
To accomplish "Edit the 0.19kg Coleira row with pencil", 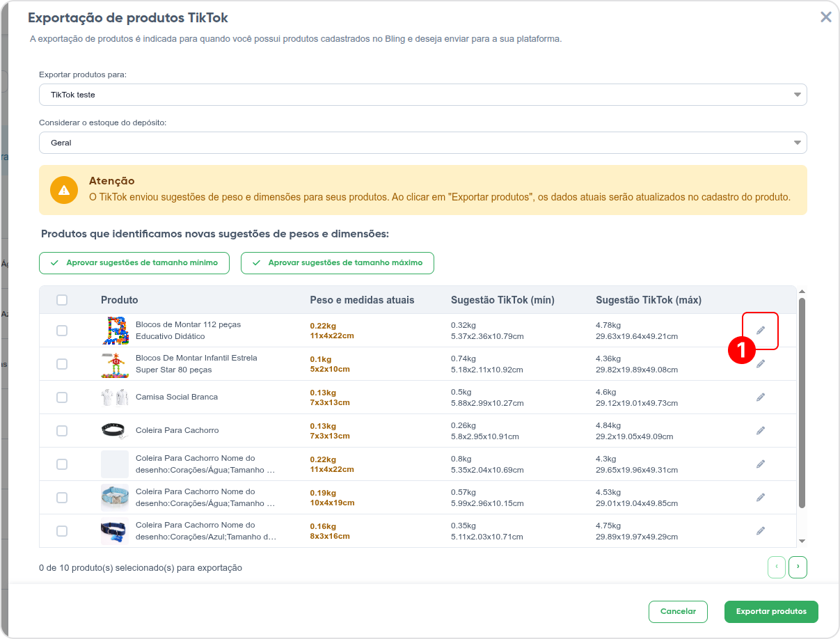I will (x=761, y=497).
